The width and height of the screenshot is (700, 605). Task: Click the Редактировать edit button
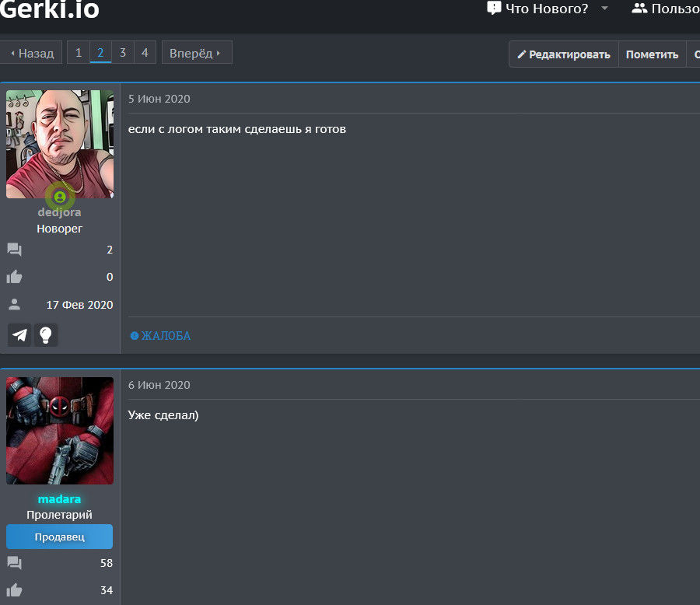[564, 54]
